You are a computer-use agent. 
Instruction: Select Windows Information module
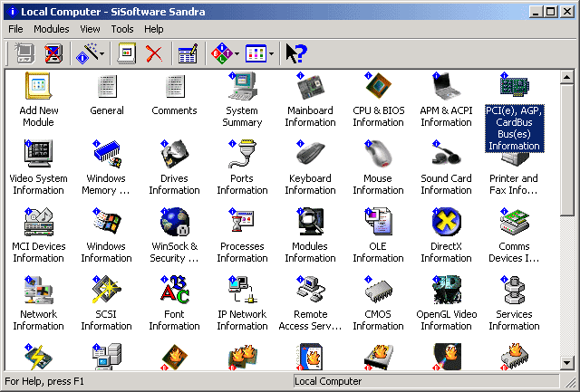(x=107, y=222)
